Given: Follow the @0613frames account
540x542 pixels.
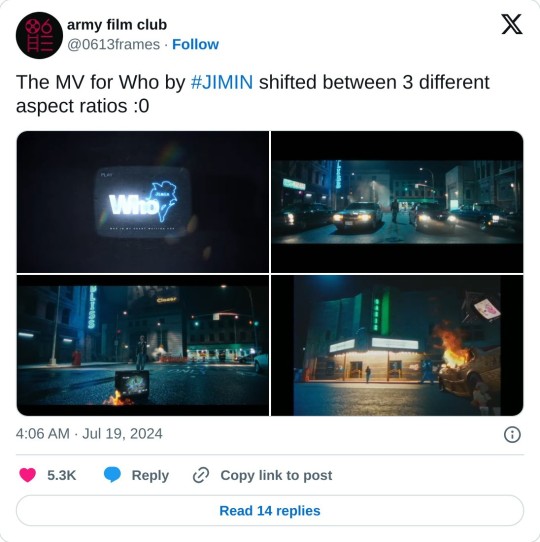Looking at the screenshot, I should pos(195,45).
